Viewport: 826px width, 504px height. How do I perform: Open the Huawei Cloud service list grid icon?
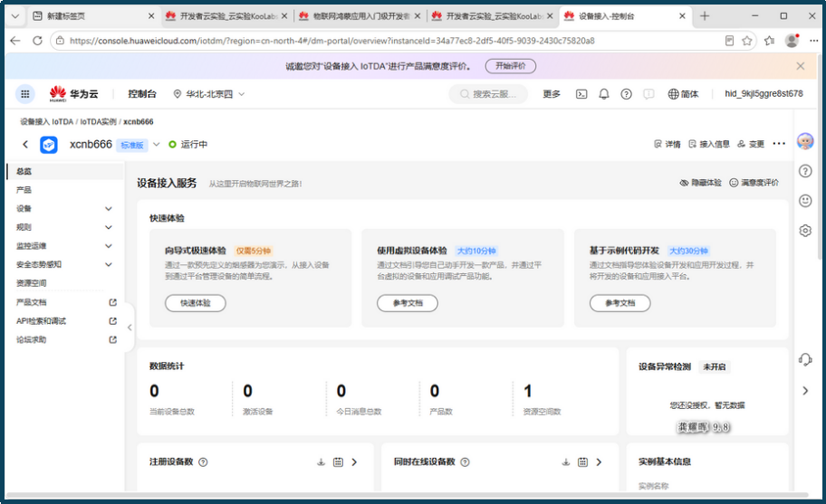(x=24, y=94)
